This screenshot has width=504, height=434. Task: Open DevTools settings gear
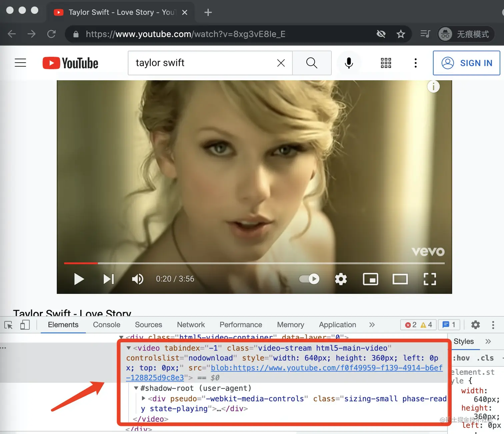click(x=475, y=325)
